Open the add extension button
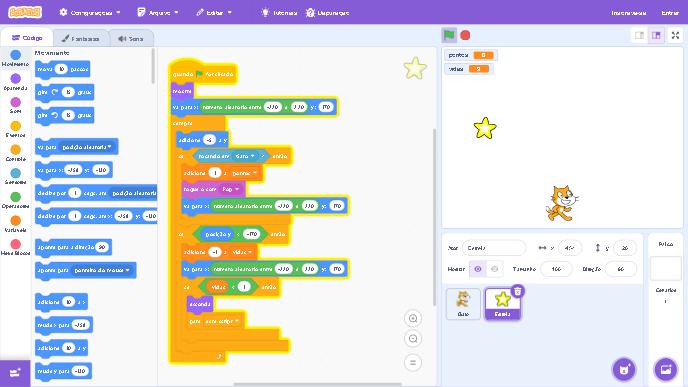Image resolution: width=688 pixels, height=387 pixels. coord(15,373)
